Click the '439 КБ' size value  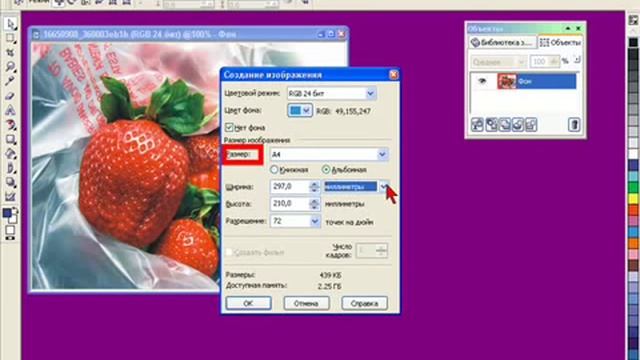[x=330, y=275]
